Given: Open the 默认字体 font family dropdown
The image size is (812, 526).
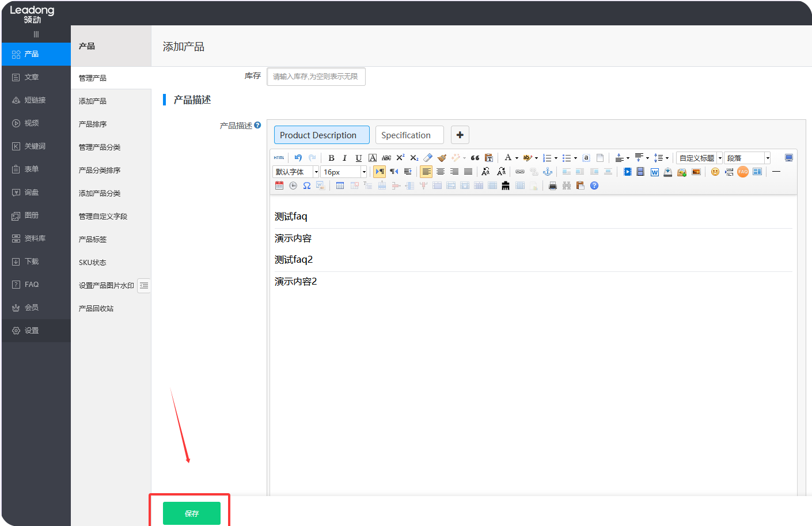Looking at the screenshot, I should 296,172.
